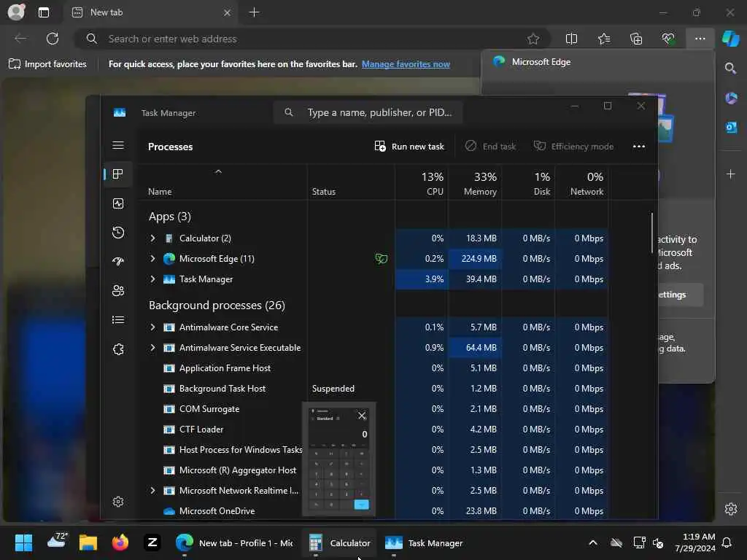The width and height of the screenshot is (747, 560).
Task: Show hidden system tray icons
Action: (593, 542)
